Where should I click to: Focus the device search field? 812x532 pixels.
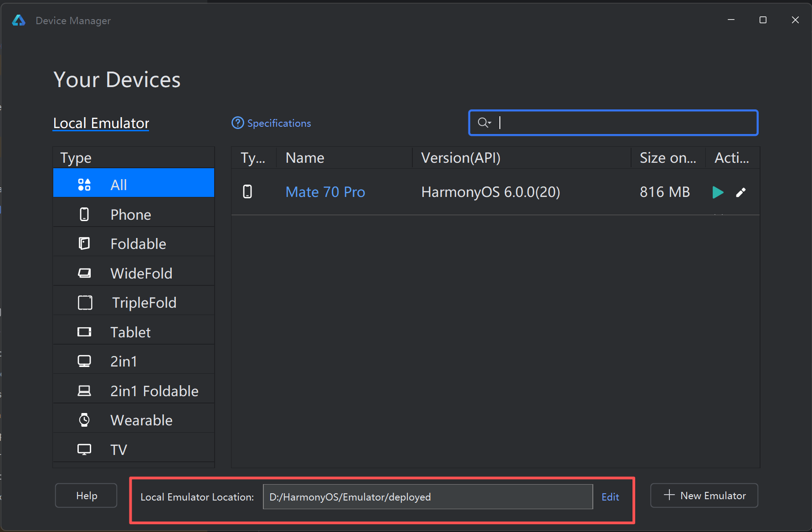click(613, 123)
